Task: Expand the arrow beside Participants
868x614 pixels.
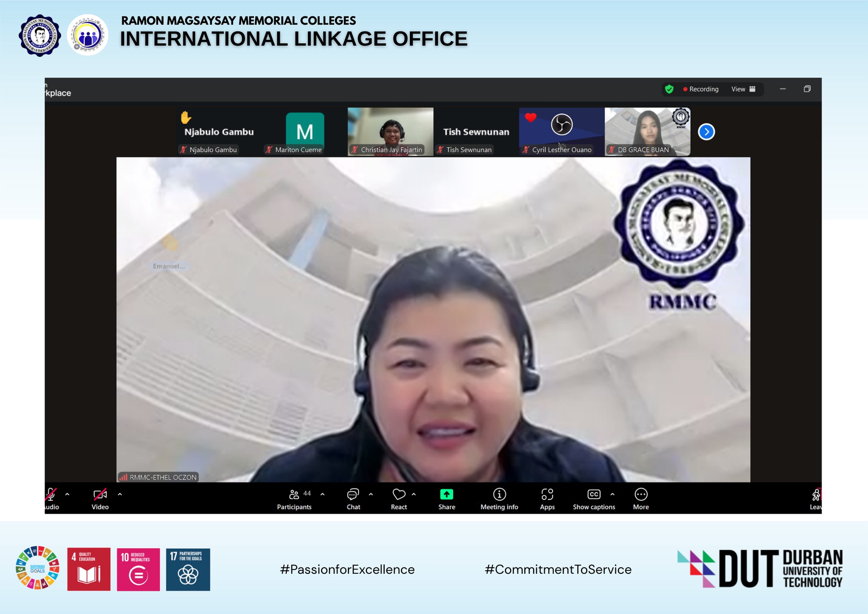Action: click(323, 494)
